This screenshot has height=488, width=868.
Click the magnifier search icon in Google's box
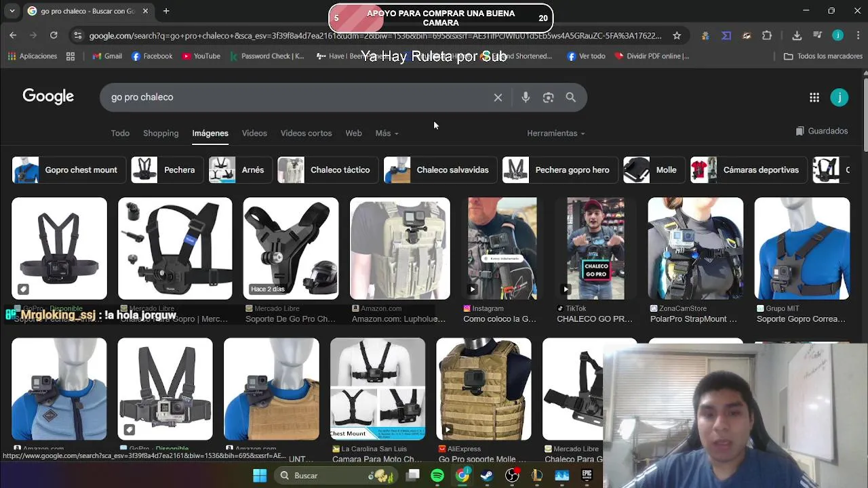[x=571, y=98]
